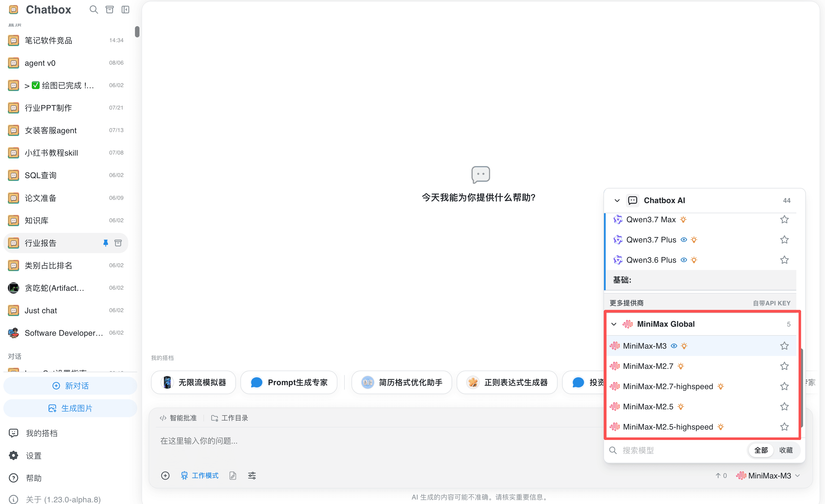Open the sliders settings icon in input bar
Screen dimensions: 825x504
point(252,475)
